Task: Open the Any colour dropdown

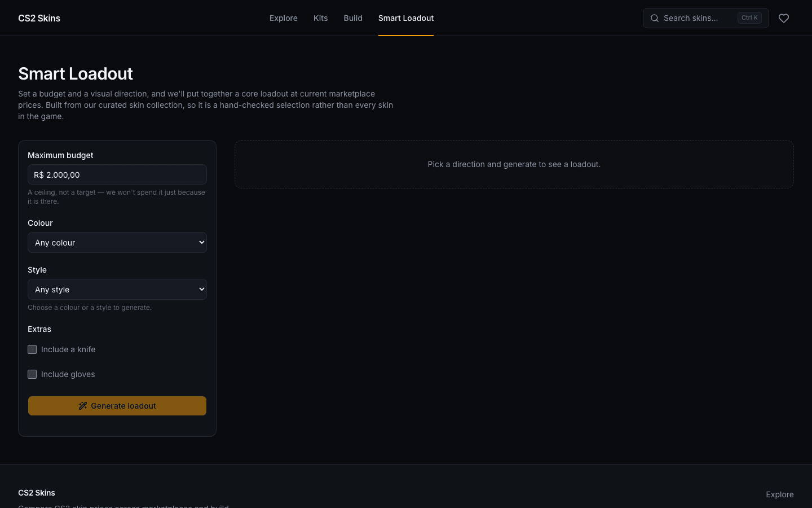Action: (x=117, y=243)
